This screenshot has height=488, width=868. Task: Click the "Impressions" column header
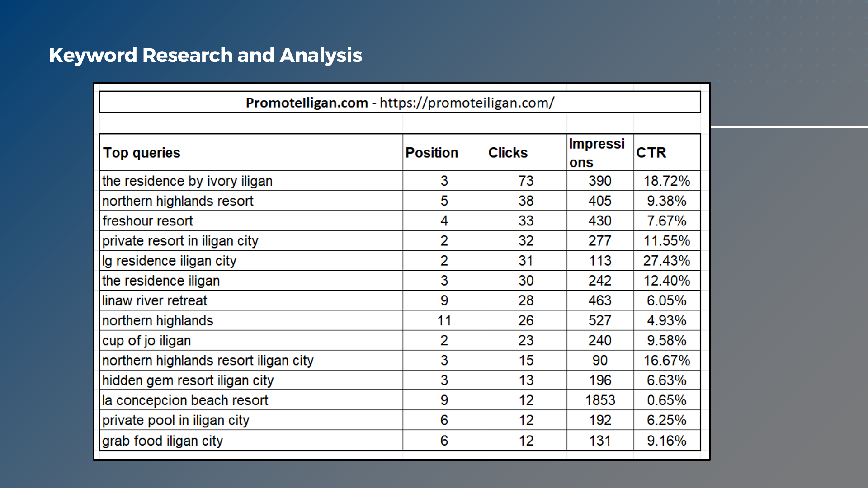[596, 153]
